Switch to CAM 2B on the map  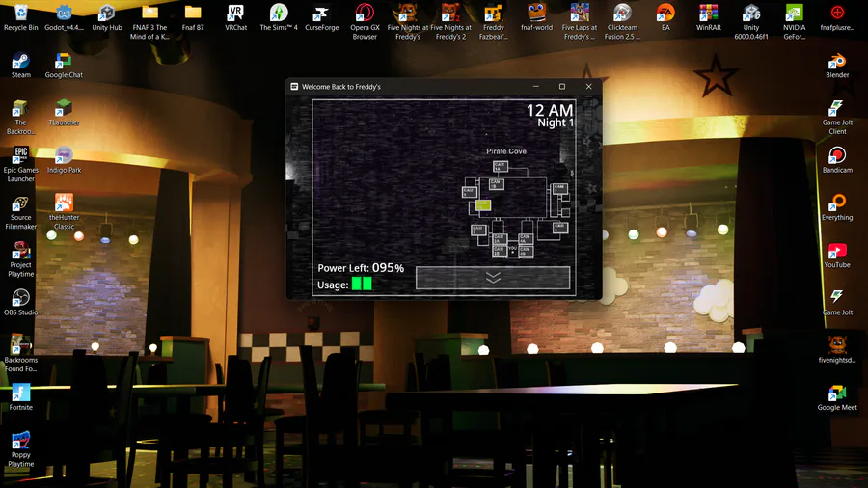(x=500, y=251)
